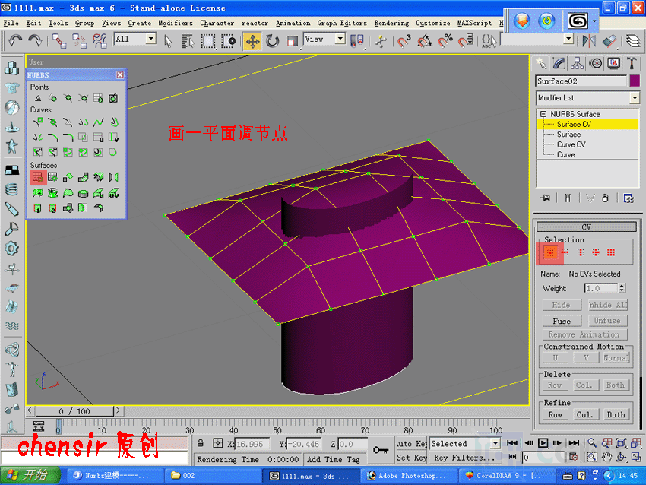
Task: Open the Create menu
Action: pos(139,23)
